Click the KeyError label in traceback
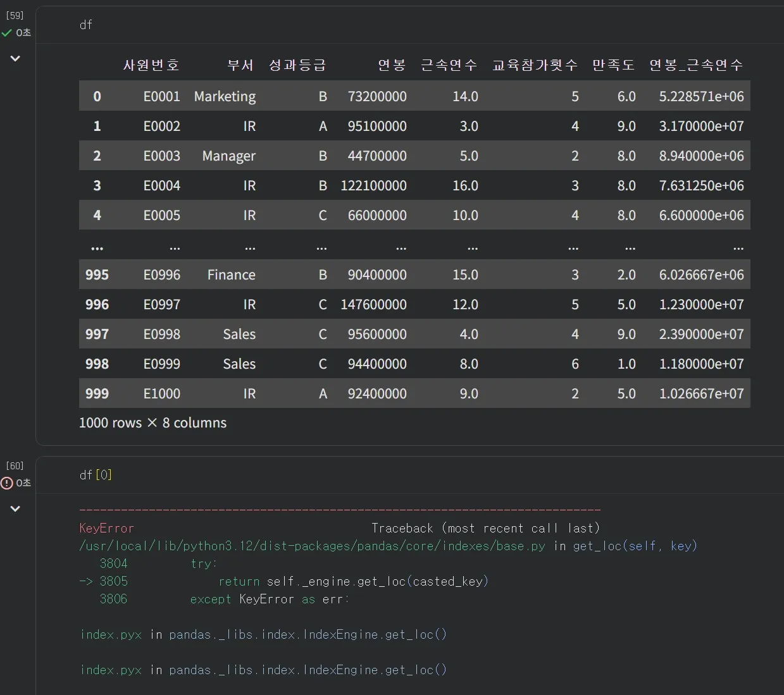This screenshot has width=784, height=695. tap(106, 528)
